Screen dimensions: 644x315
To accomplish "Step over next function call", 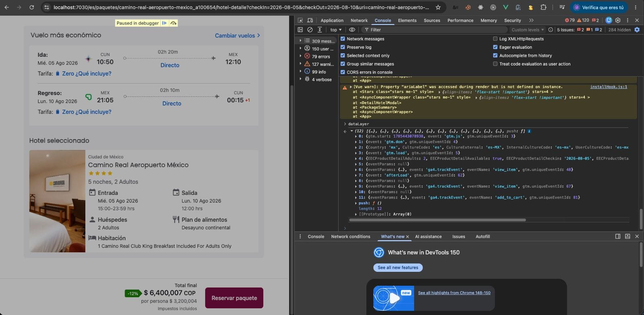I will [173, 23].
